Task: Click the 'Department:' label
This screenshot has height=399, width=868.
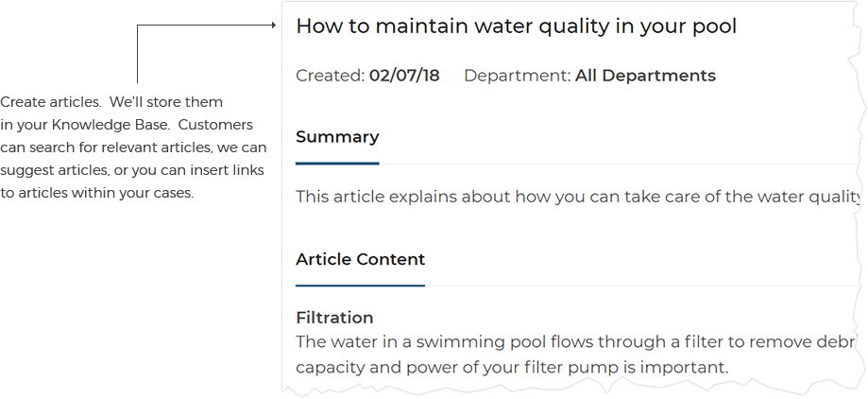Action: pyautogui.click(x=517, y=76)
